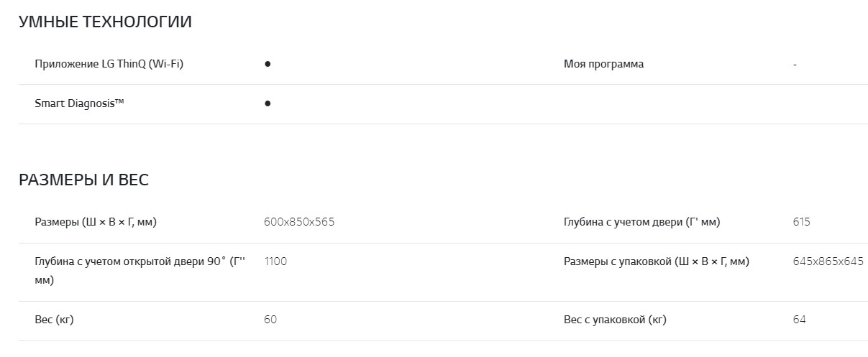Viewport: 868px width, 357px height.
Task: Select the 645x865x645 packaged dimensions value
Action: [x=828, y=261]
